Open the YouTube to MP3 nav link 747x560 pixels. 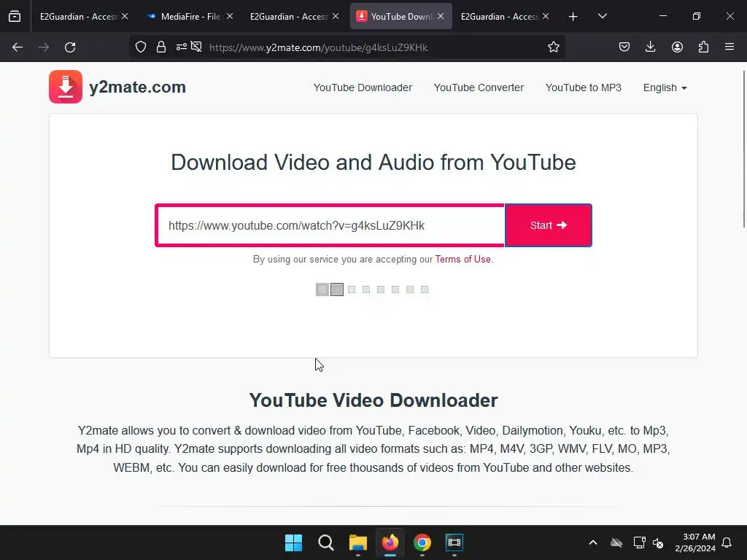pyautogui.click(x=583, y=87)
